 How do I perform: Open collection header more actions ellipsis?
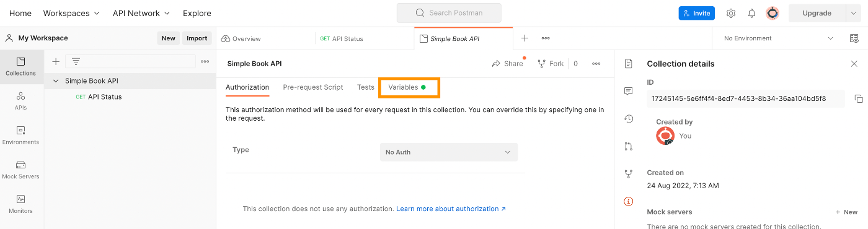click(596, 63)
